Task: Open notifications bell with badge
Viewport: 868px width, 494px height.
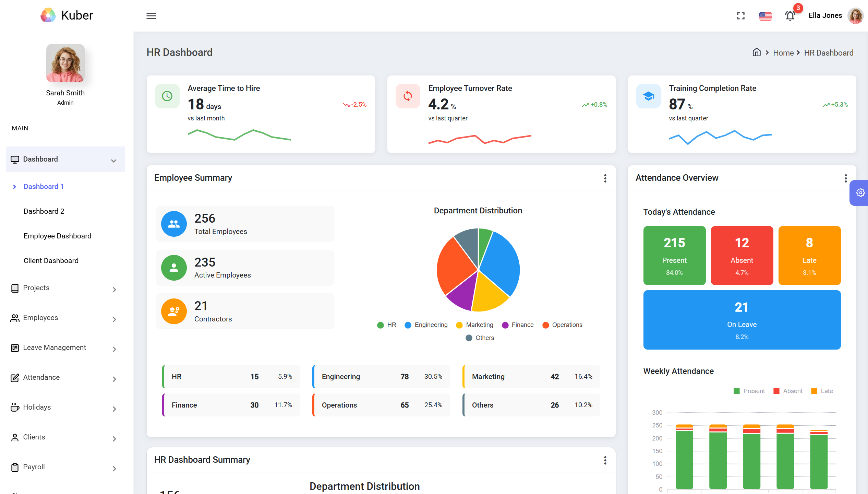Action: [x=790, y=16]
